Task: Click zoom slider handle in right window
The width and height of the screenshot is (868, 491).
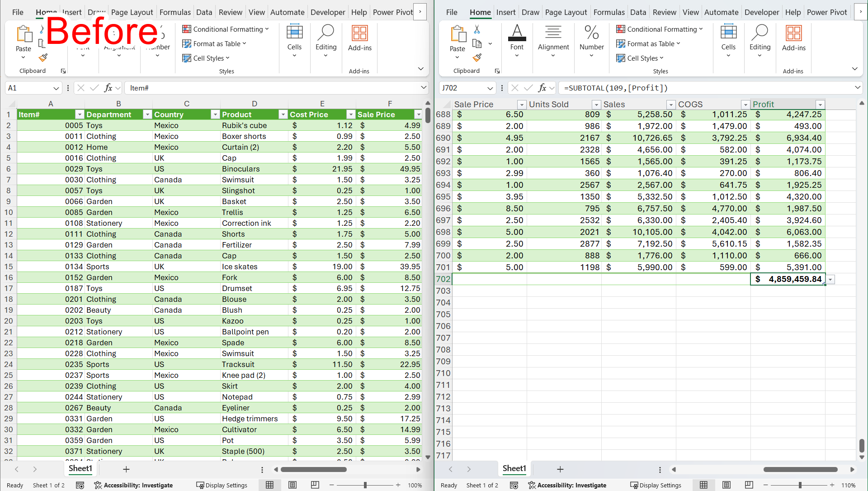Action: tap(800, 485)
